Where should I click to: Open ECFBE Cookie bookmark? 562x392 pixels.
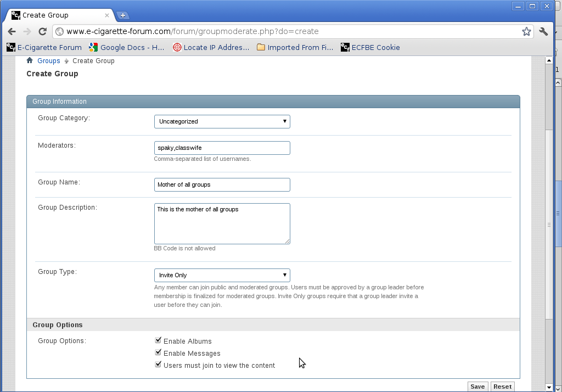(370, 47)
